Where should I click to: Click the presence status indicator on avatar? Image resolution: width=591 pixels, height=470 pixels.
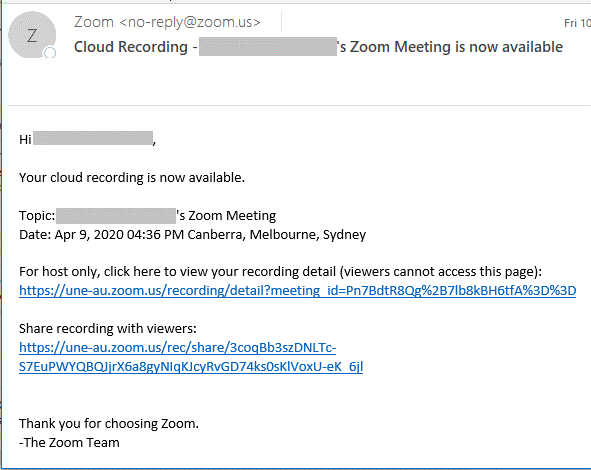[50, 53]
